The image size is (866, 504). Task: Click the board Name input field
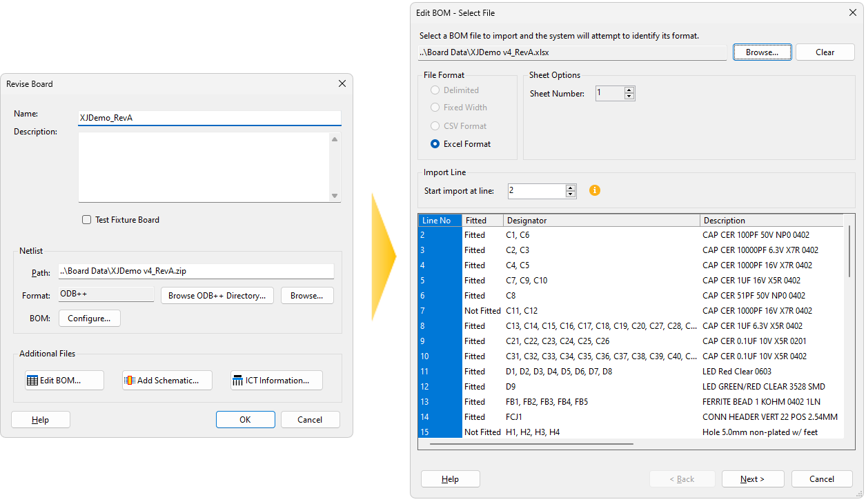210,118
